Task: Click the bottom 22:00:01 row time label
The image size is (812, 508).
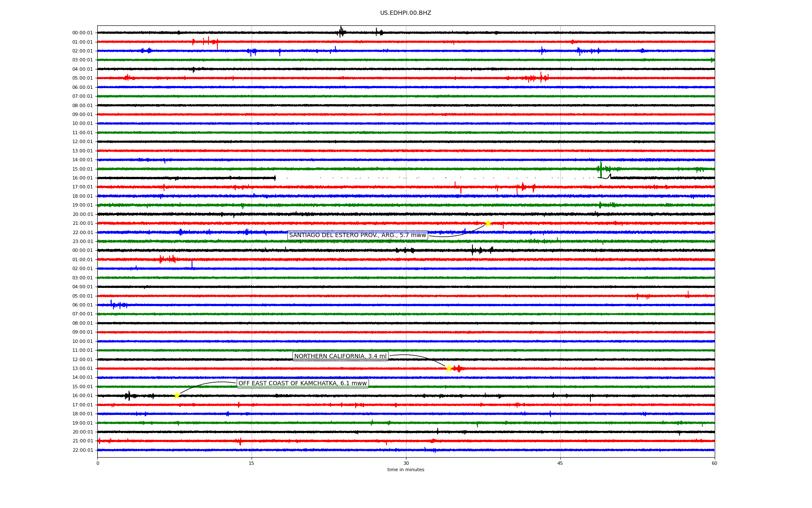Action: pos(82,450)
